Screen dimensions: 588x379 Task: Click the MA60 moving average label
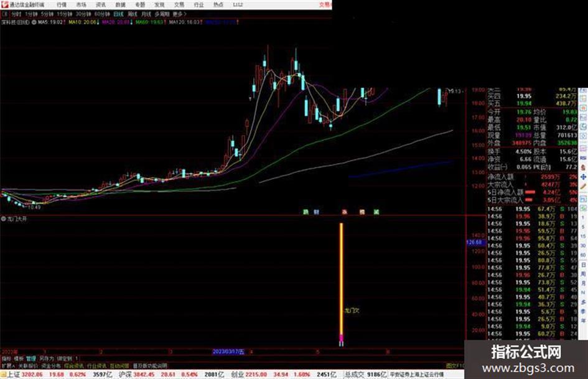click(149, 22)
